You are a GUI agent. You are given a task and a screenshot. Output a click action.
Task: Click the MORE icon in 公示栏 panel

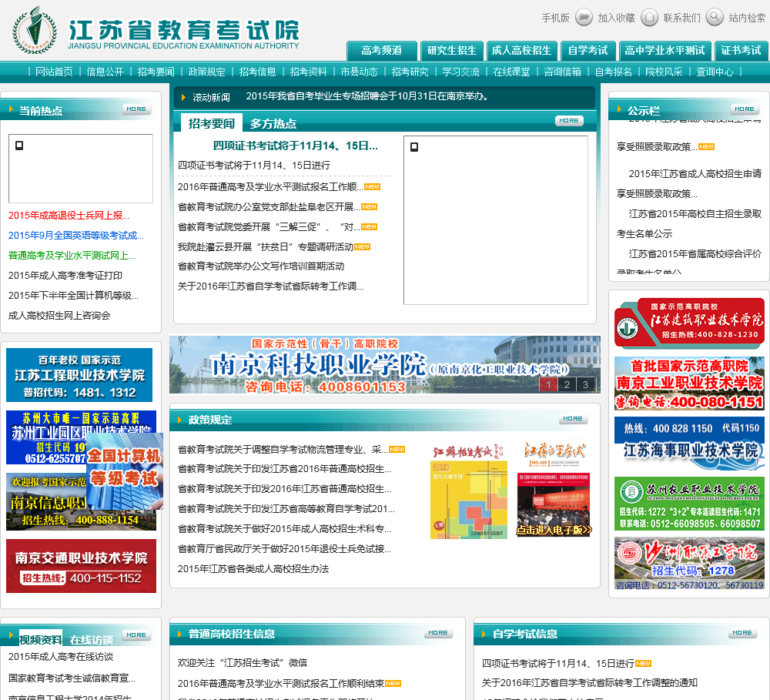click(745, 109)
